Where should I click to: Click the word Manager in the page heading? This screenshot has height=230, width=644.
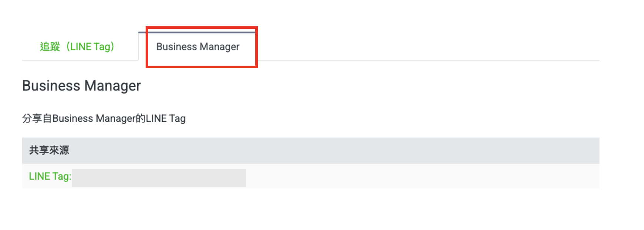[113, 86]
